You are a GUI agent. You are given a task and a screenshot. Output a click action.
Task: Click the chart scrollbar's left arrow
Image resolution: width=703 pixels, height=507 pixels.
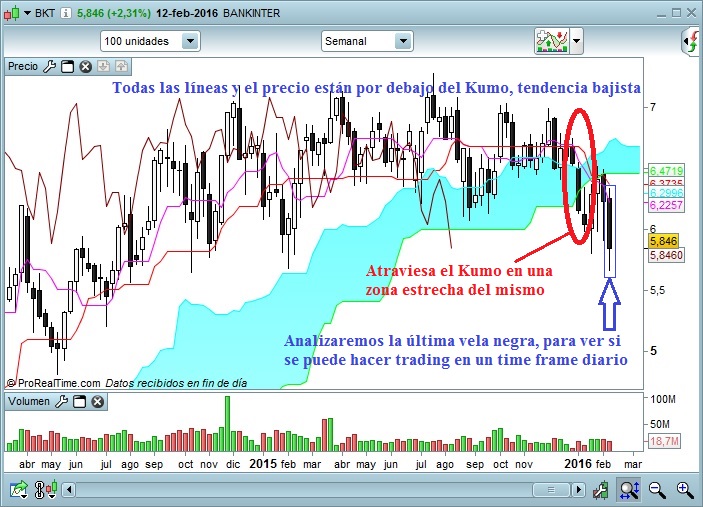(x=69, y=489)
